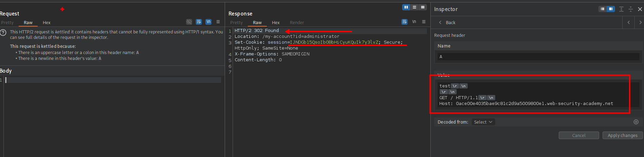Screen dimensions: 644x157
Task: Close the Inspector panel
Action: (640, 9)
